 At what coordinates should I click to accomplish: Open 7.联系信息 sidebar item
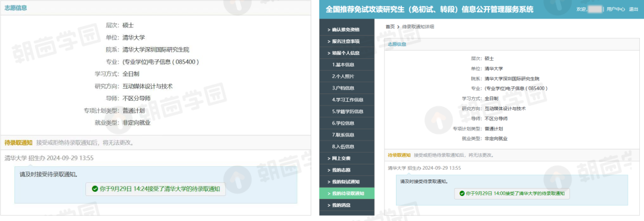pyautogui.click(x=346, y=135)
